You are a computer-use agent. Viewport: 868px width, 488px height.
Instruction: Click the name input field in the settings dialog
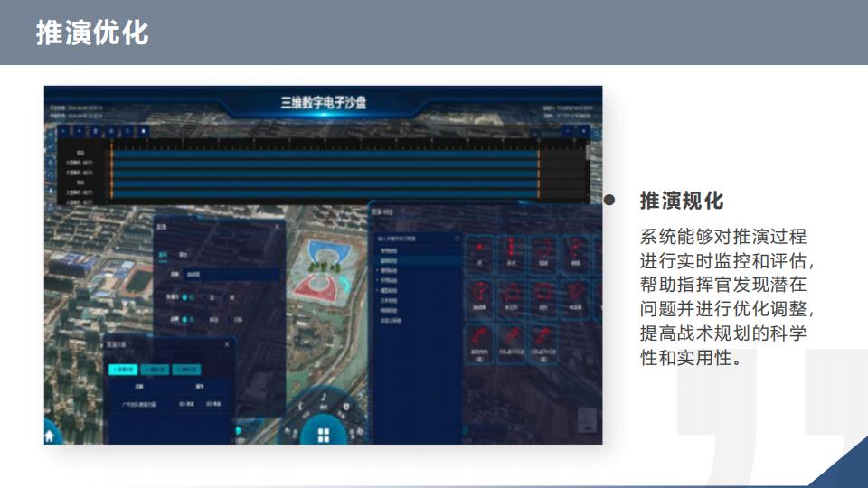pos(232,275)
